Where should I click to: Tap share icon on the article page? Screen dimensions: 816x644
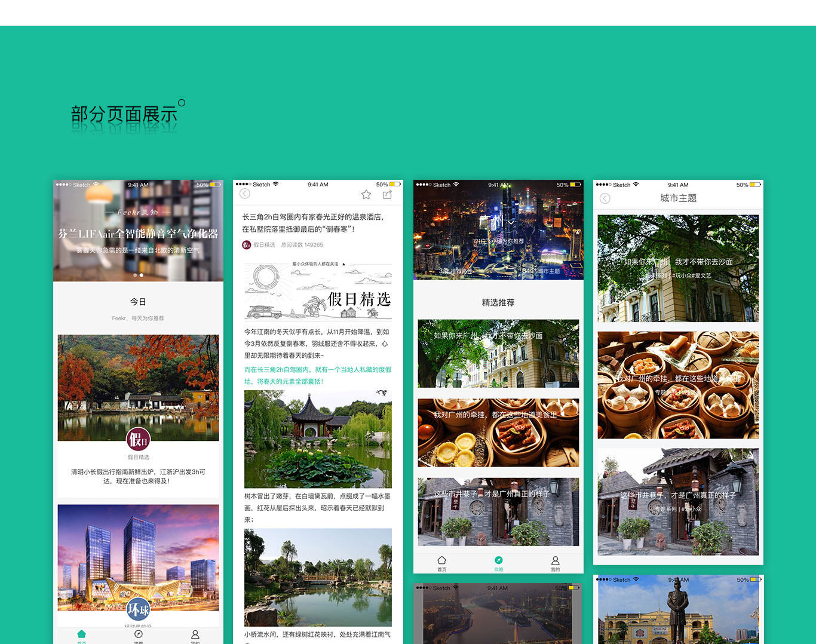pyautogui.click(x=387, y=195)
